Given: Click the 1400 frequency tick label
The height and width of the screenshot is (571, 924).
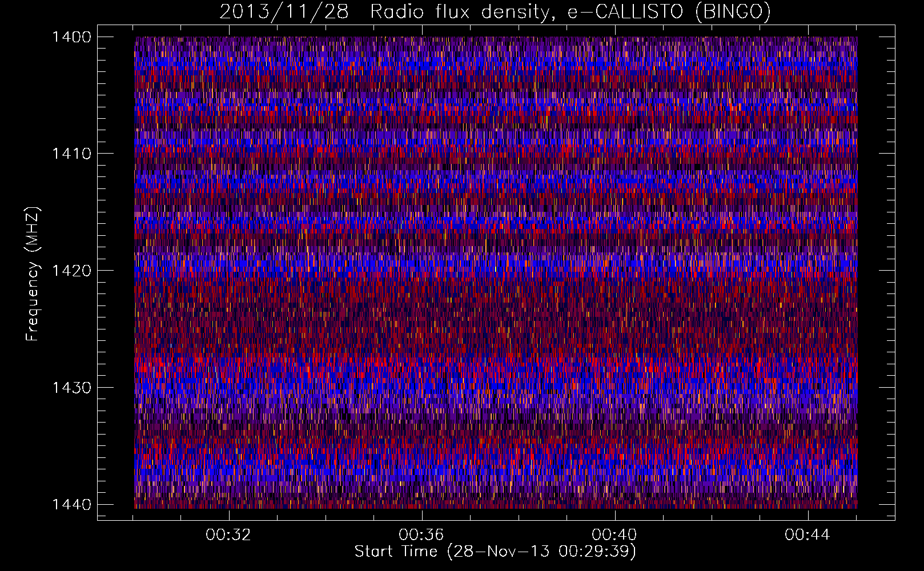Looking at the screenshot, I should [x=71, y=37].
